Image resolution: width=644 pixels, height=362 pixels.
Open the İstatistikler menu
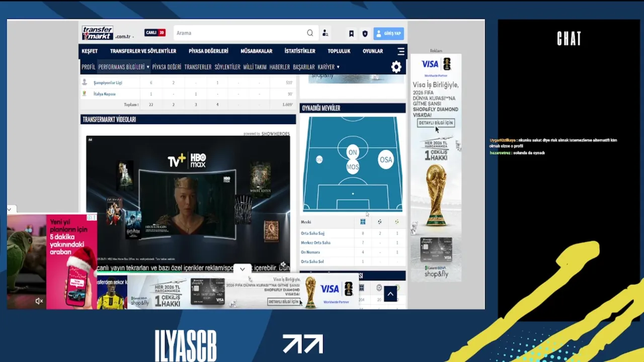(300, 51)
